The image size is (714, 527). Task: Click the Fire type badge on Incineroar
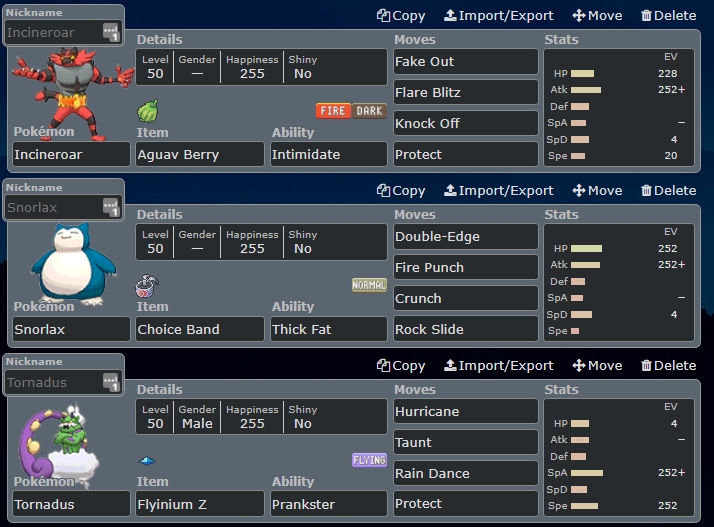[x=334, y=111]
